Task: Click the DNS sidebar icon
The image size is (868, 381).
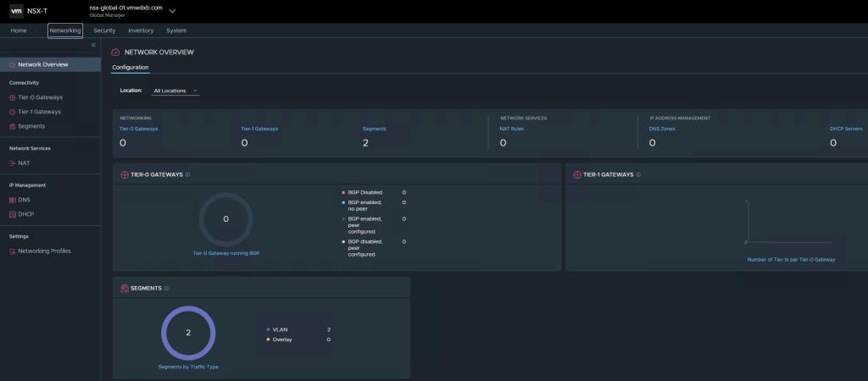Action: pos(12,200)
